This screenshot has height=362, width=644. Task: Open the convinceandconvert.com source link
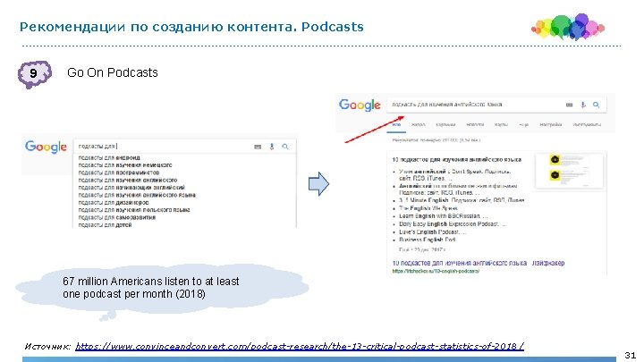click(300, 346)
